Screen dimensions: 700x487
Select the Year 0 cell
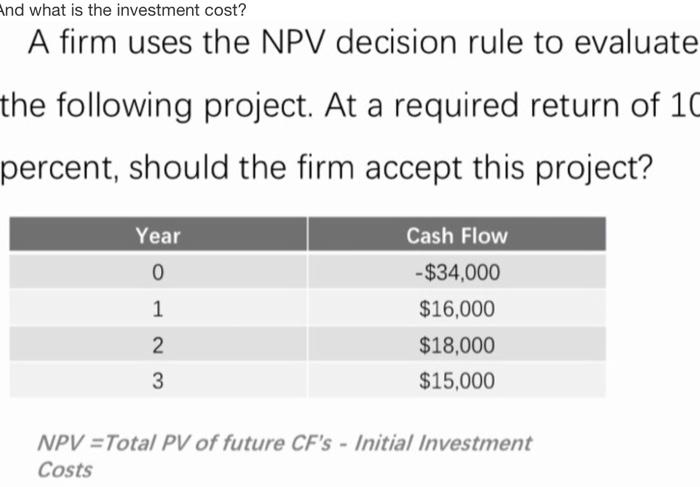coord(158,271)
